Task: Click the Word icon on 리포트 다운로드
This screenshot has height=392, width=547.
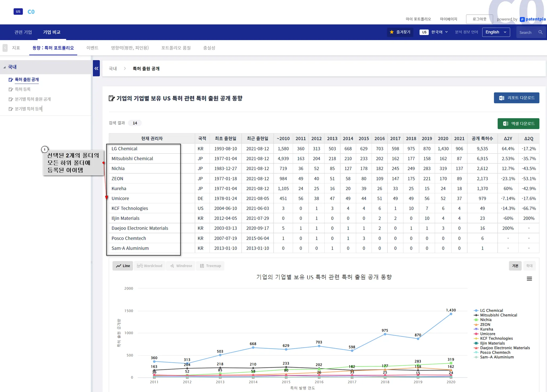Action: [502, 98]
